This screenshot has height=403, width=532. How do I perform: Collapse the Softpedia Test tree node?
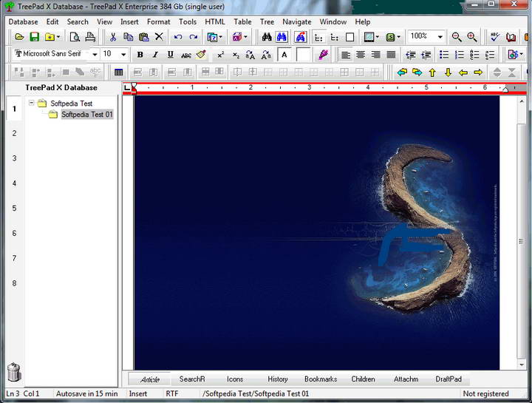click(x=32, y=103)
